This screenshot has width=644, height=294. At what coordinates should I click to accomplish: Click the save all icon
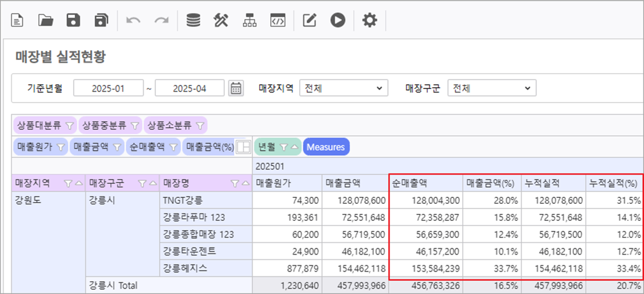(101, 20)
